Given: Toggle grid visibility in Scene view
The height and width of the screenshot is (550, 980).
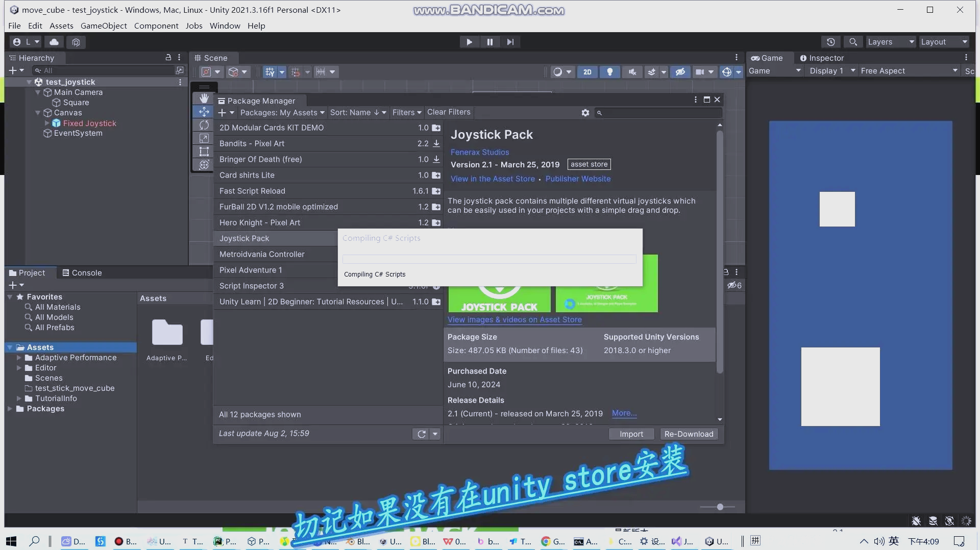Looking at the screenshot, I should point(269,72).
